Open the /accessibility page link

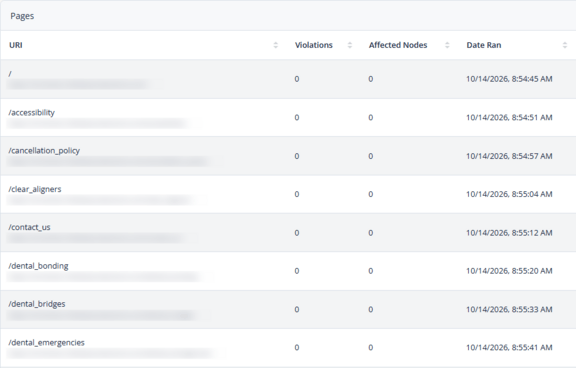click(x=32, y=113)
